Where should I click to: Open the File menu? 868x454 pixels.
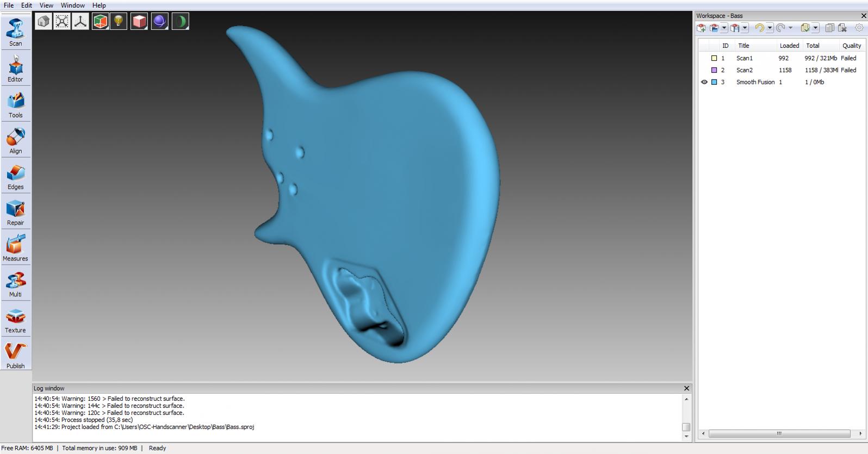9,5
